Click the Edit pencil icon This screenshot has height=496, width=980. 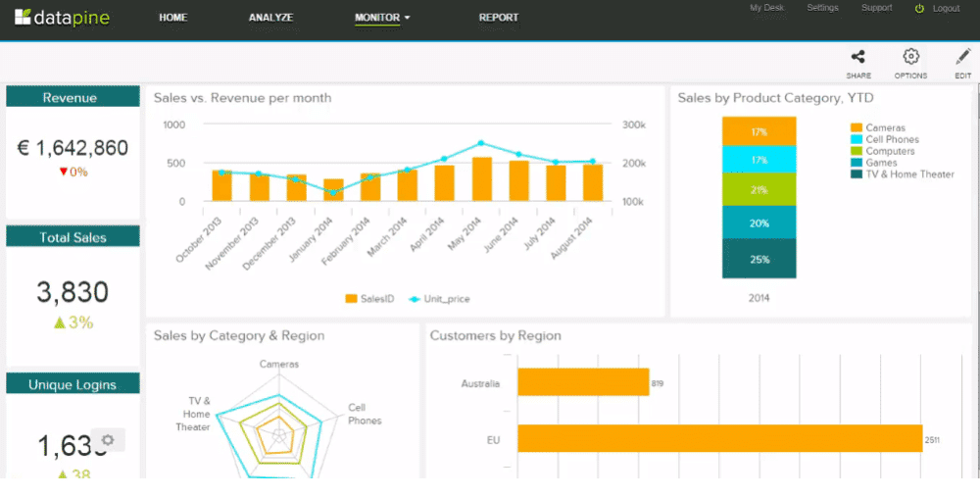click(x=962, y=58)
